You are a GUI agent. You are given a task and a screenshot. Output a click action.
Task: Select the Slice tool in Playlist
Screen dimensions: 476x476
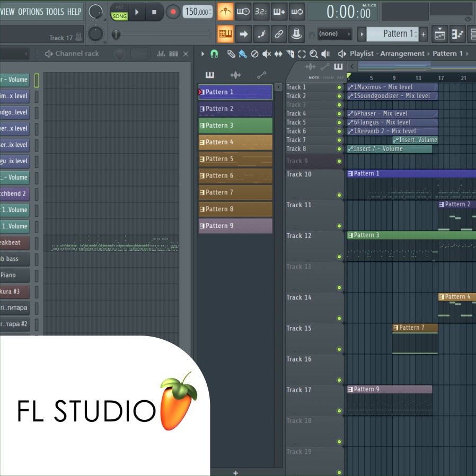coord(290,54)
